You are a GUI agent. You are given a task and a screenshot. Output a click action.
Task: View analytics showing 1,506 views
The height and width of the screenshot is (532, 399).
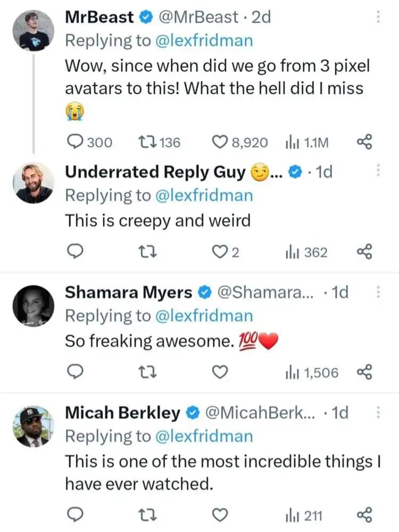(x=312, y=373)
